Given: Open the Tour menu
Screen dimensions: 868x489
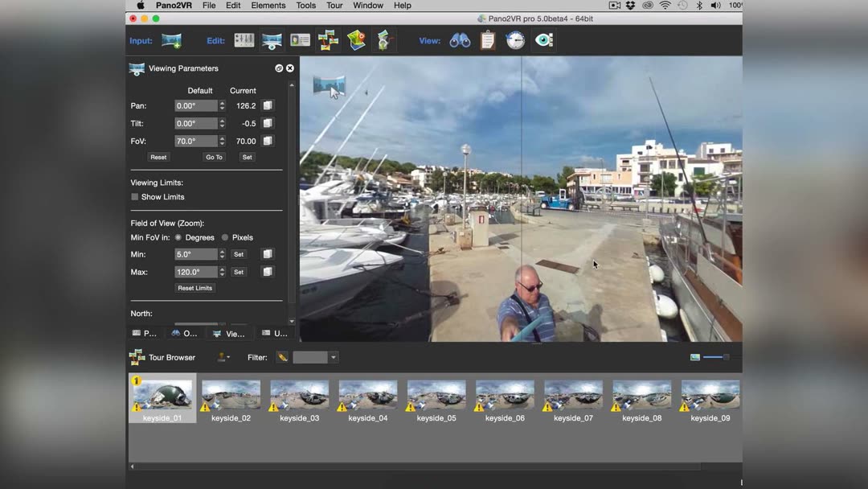Looking at the screenshot, I should tap(334, 6).
